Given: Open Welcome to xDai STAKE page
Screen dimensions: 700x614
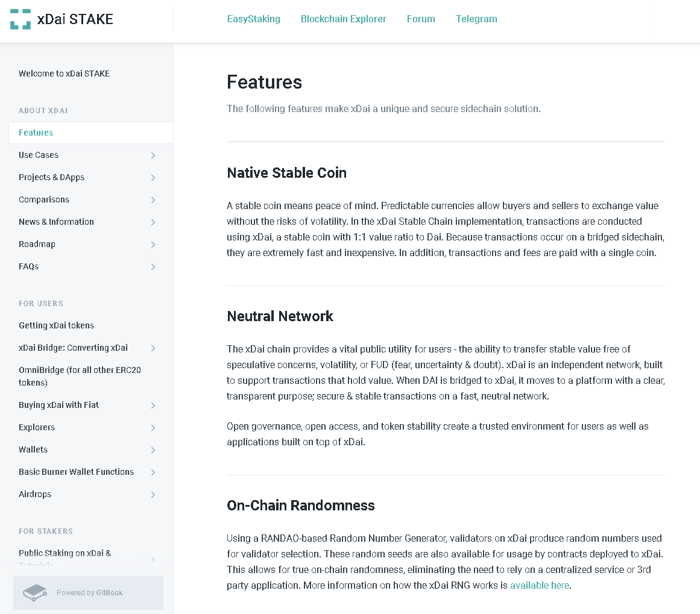Looking at the screenshot, I should pyautogui.click(x=64, y=74).
